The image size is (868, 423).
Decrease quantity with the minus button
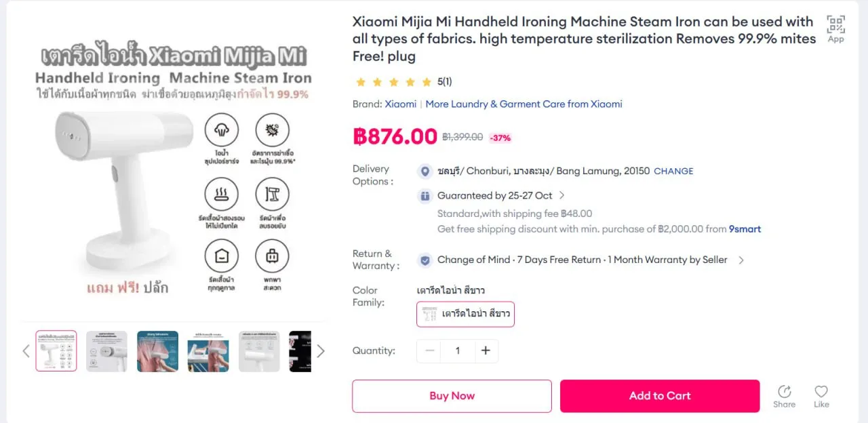[429, 350]
